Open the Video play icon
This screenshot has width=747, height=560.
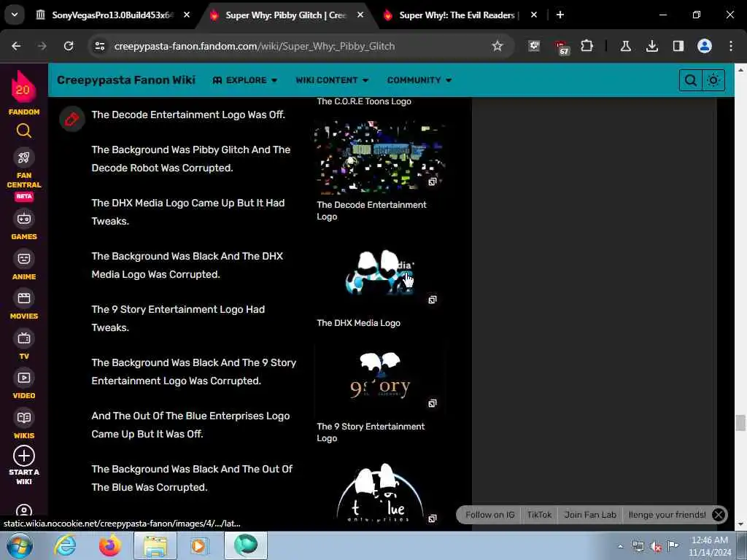tap(24, 378)
